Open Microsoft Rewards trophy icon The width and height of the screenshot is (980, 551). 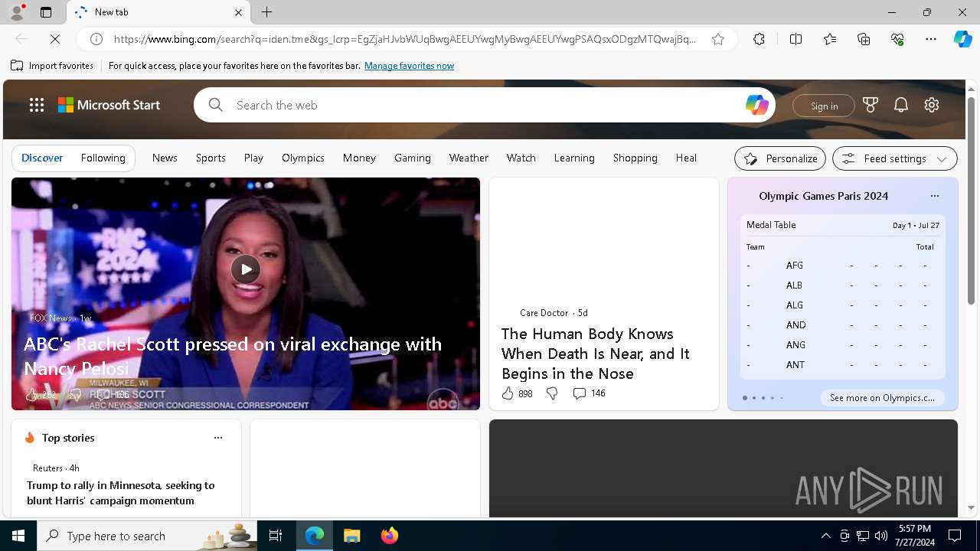pos(871,105)
